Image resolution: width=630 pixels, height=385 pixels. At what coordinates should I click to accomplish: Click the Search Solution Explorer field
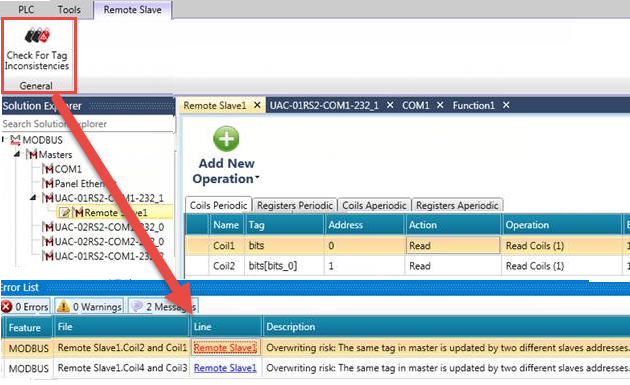[88, 124]
